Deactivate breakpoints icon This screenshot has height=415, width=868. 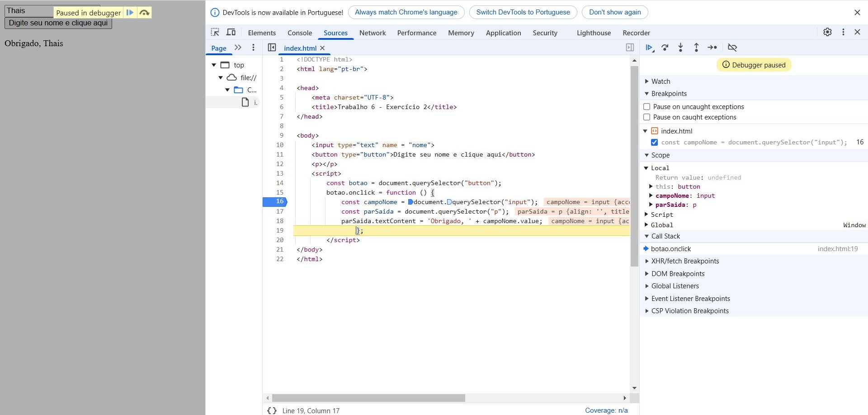(732, 48)
